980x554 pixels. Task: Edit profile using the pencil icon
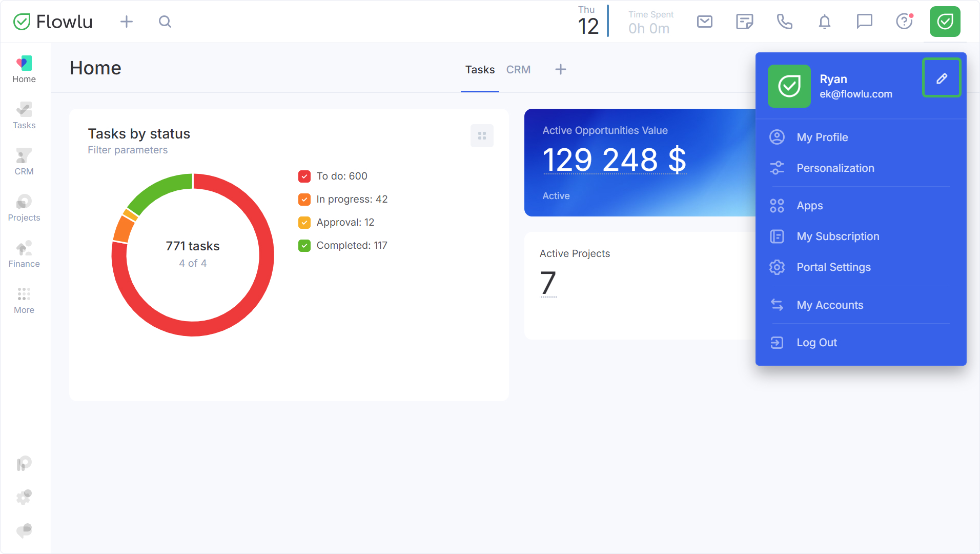[x=942, y=78]
